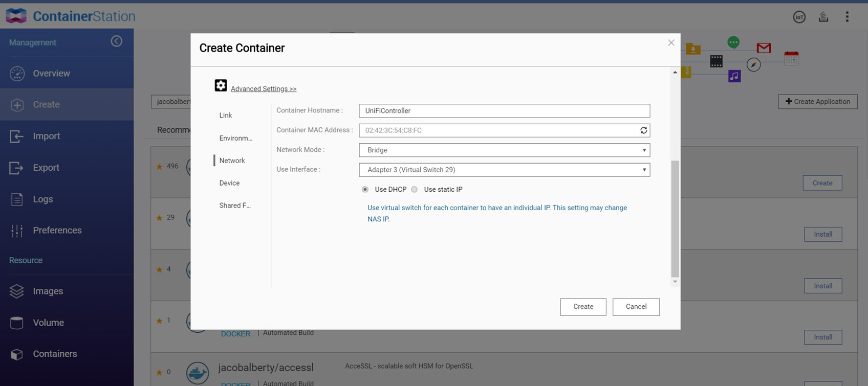
Task: Open the Use Interface dropdown
Action: tap(504, 170)
